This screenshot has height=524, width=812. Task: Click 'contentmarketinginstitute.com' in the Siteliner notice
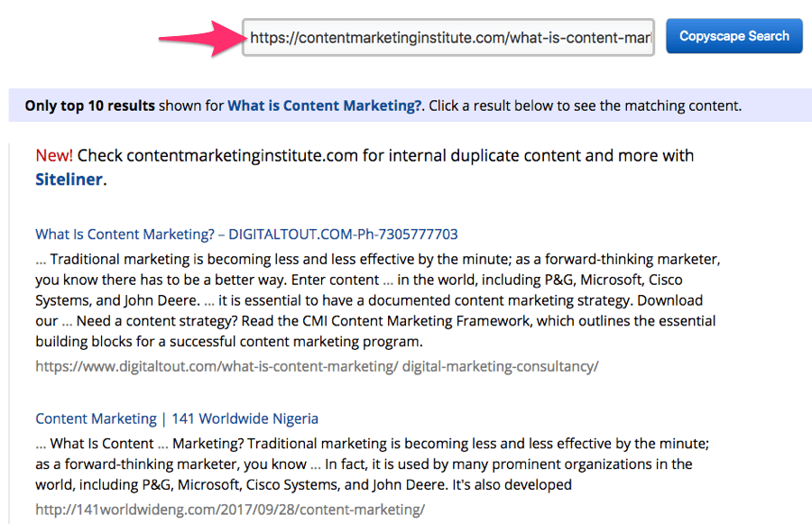coord(242,155)
